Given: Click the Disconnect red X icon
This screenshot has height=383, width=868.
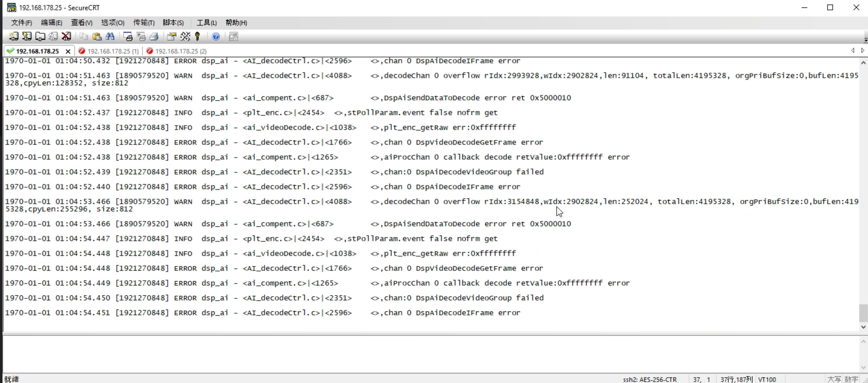Looking at the screenshot, I should (66, 36).
